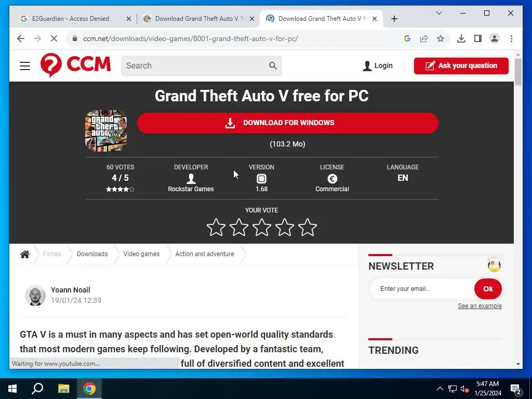Open Video games breadcrumb
This screenshot has width=532, height=399.
141,254
